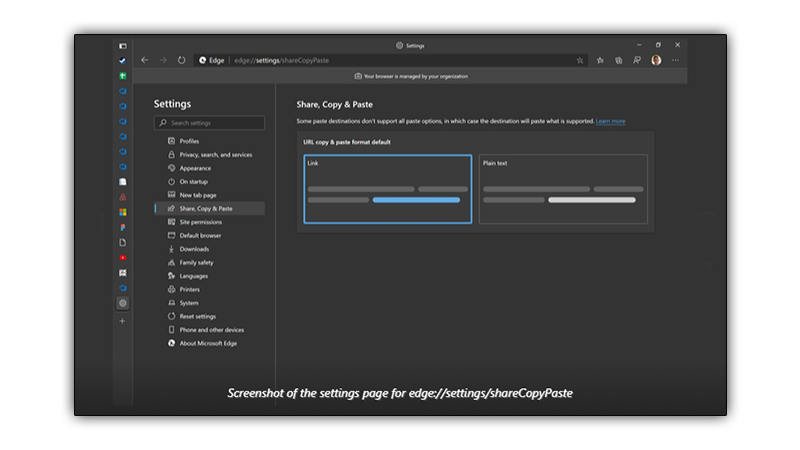
Task: Open Appearance settings
Action: pyautogui.click(x=196, y=168)
